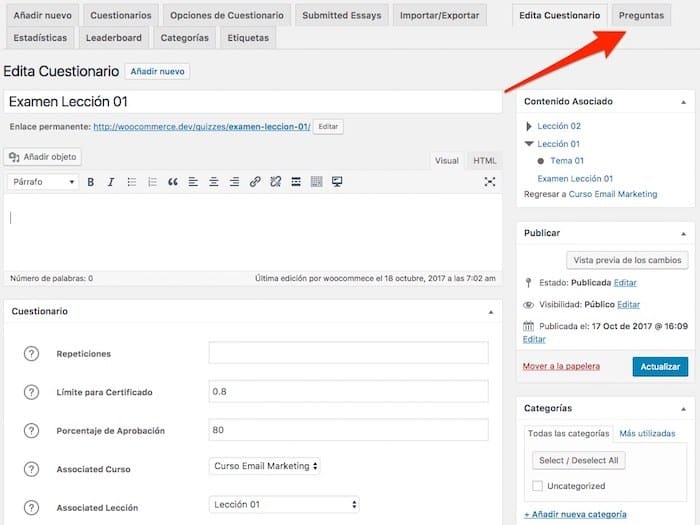Switch to the Preguntas tab
The image size is (700, 525).
[641, 16]
